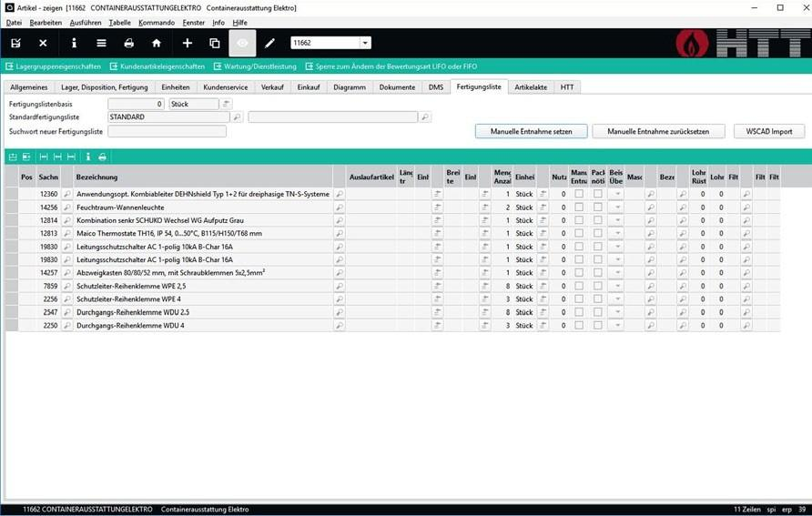Click Manuelle Entnahme setzen button
The height and width of the screenshot is (516, 812).
532,131
